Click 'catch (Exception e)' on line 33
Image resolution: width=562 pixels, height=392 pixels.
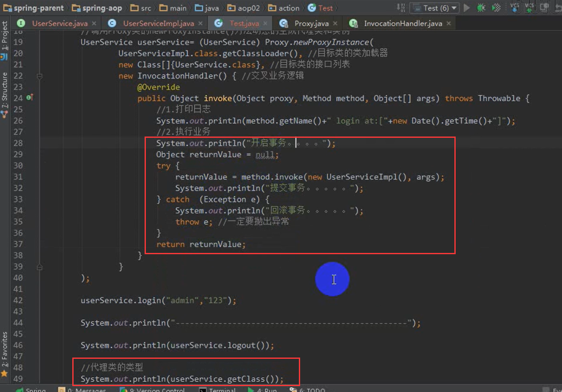213,200
